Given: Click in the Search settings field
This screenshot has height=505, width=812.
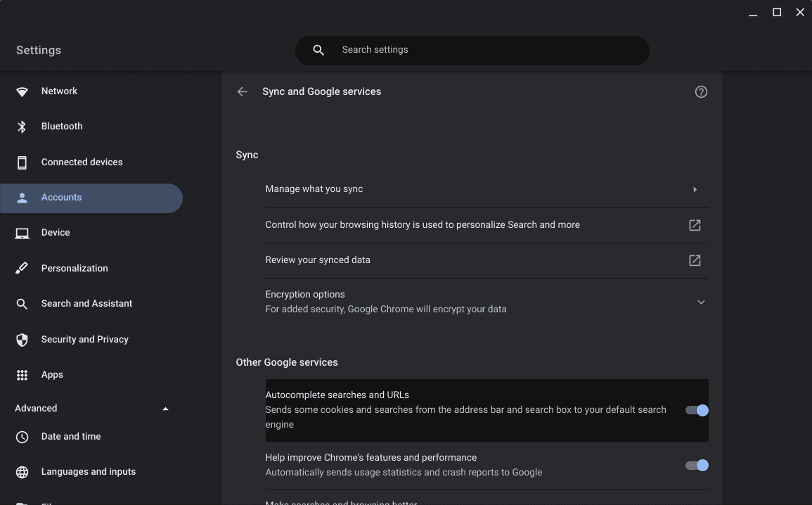Looking at the screenshot, I should (x=472, y=50).
